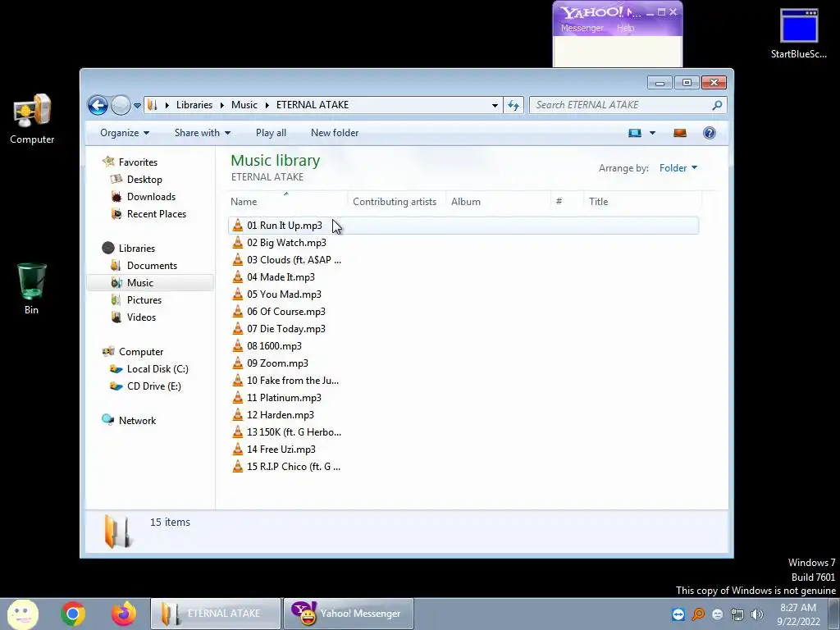Open the Videos library
This screenshot has height=630, width=840.
click(141, 317)
